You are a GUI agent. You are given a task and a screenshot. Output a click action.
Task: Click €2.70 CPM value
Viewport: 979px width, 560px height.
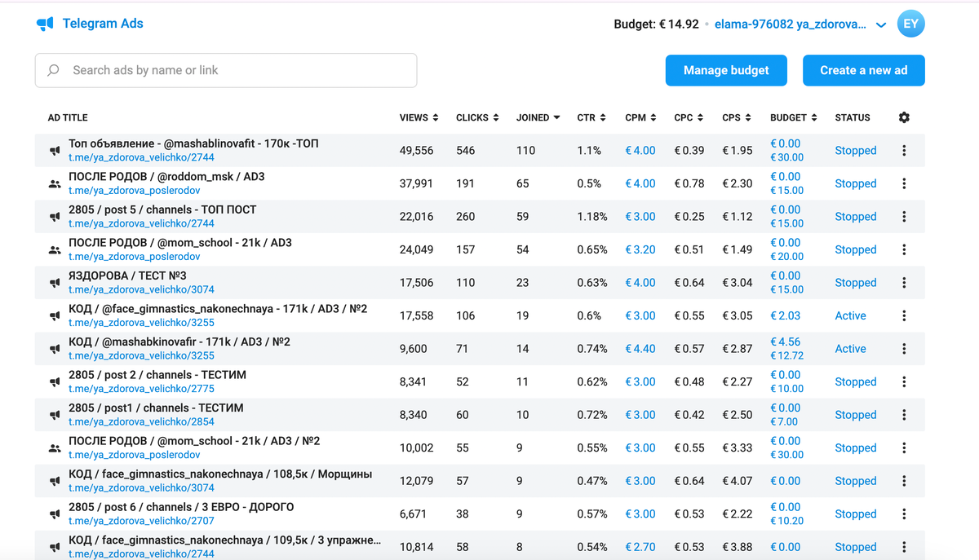click(640, 547)
